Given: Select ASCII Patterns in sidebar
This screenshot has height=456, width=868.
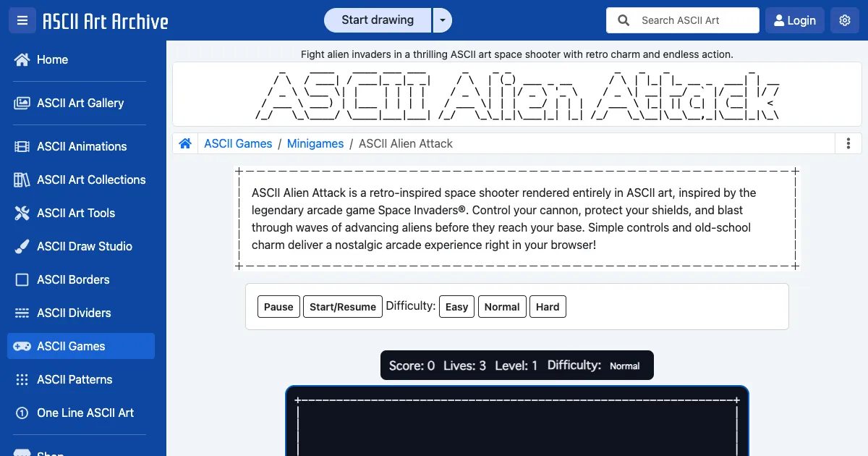Looking at the screenshot, I should click(x=75, y=379).
